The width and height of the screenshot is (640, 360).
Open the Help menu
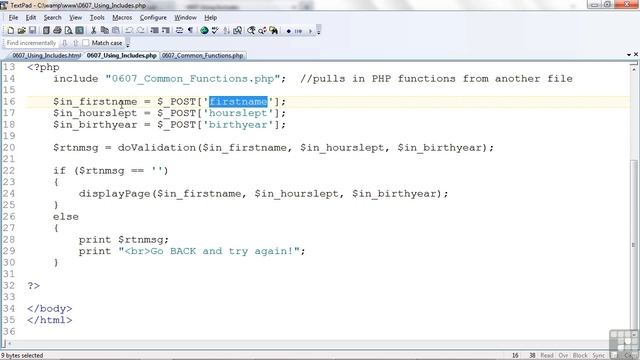click(x=210, y=18)
